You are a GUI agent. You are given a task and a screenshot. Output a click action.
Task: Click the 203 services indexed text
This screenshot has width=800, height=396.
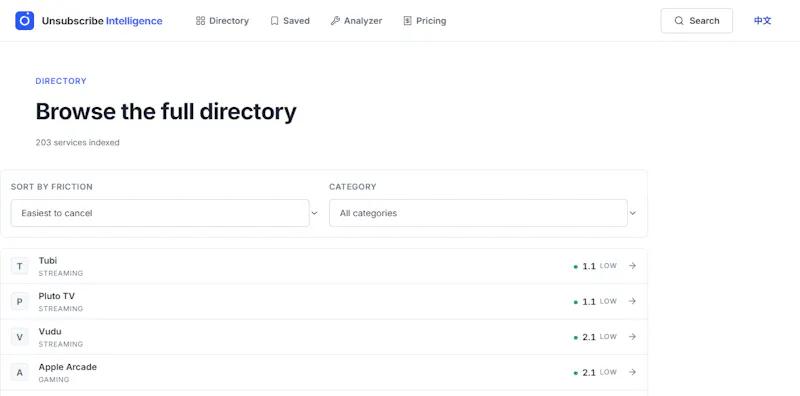(78, 142)
